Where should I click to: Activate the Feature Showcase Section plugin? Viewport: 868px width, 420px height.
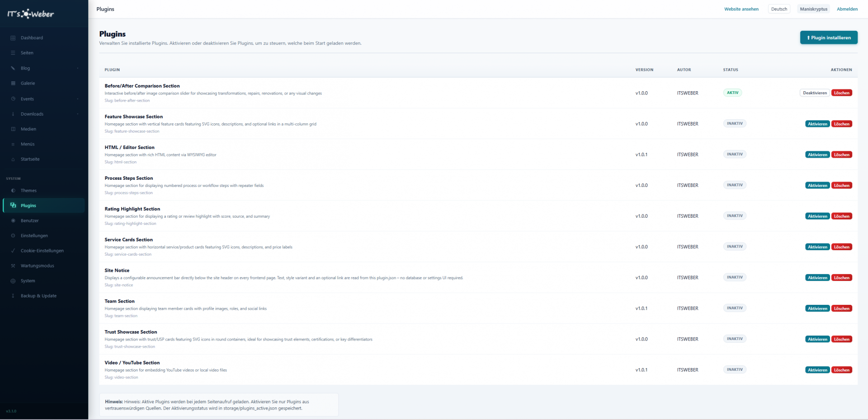[x=817, y=124]
